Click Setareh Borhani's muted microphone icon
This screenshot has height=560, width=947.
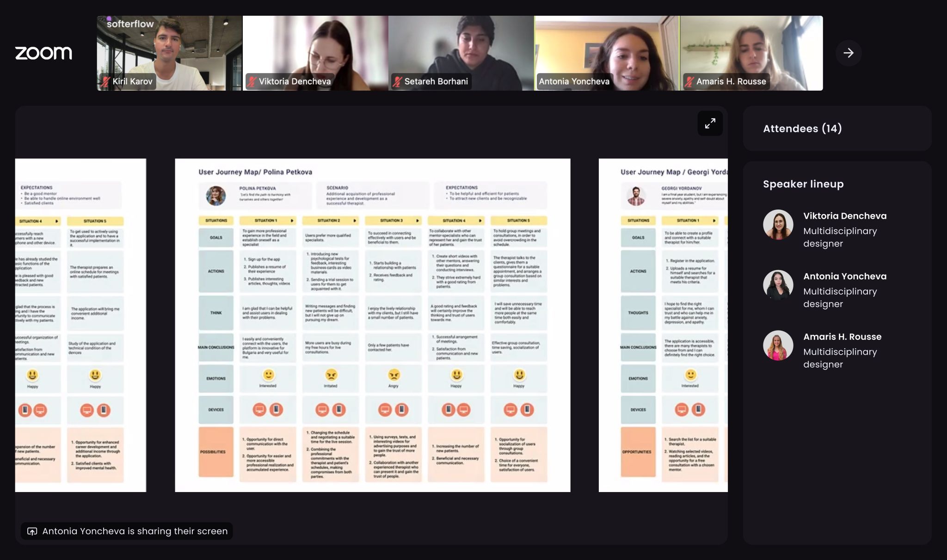click(397, 82)
